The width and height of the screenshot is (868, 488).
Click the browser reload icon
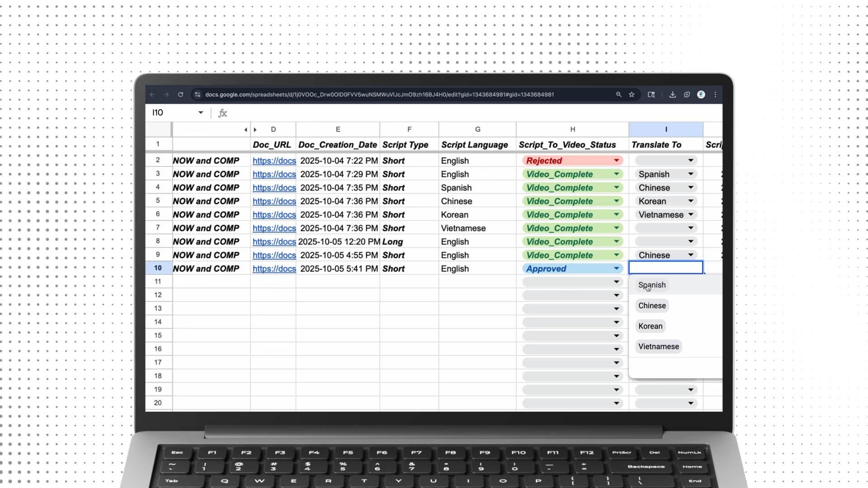pyautogui.click(x=180, y=94)
